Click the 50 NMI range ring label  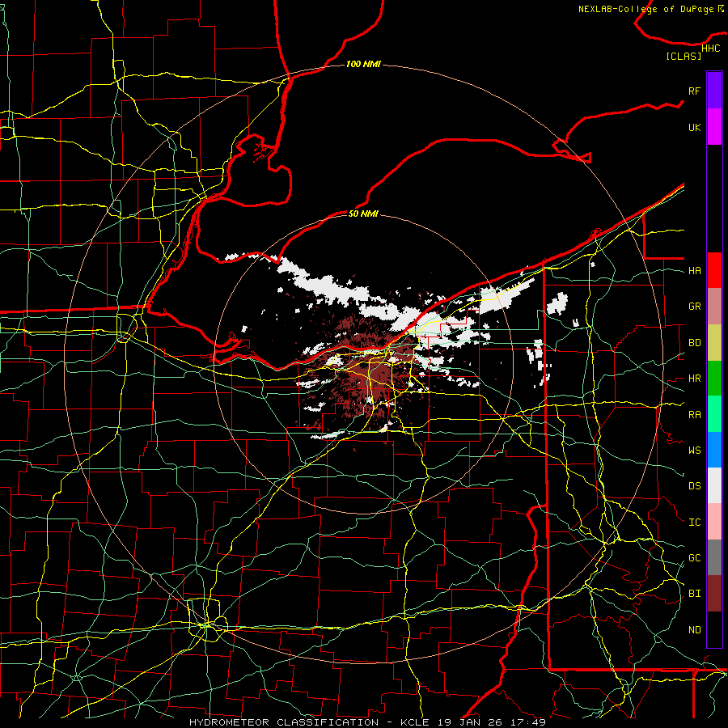[x=363, y=214]
